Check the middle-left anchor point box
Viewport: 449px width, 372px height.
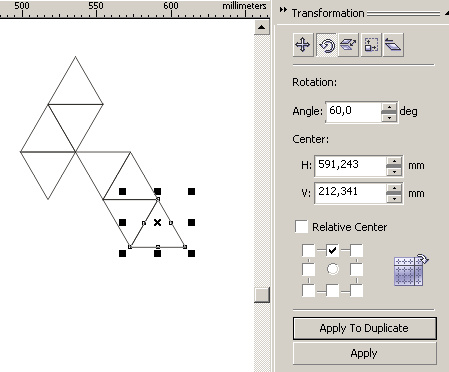pyautogui.click(x=308, y=269)
